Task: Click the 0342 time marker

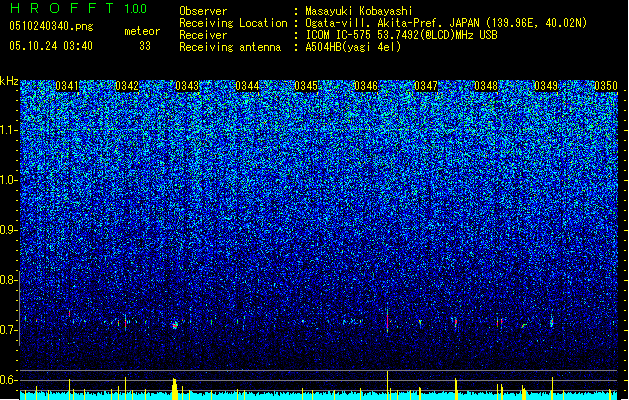Action: pos(127,86)
